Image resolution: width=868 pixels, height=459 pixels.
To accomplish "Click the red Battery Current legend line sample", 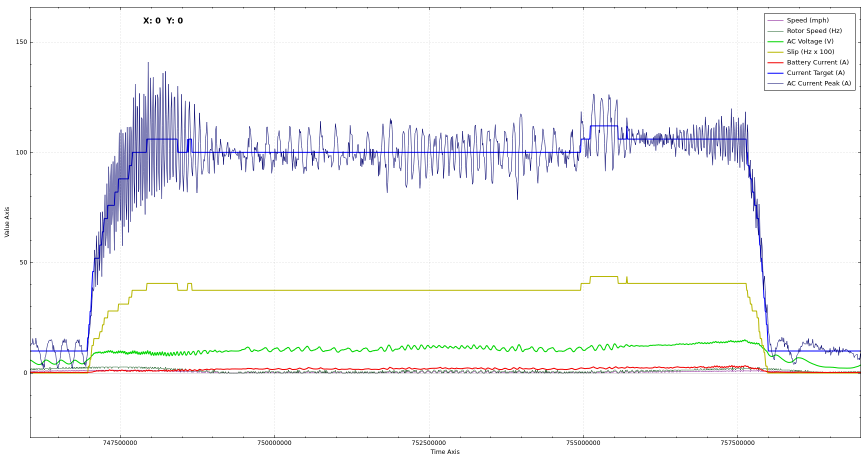I will click(775, 62).
